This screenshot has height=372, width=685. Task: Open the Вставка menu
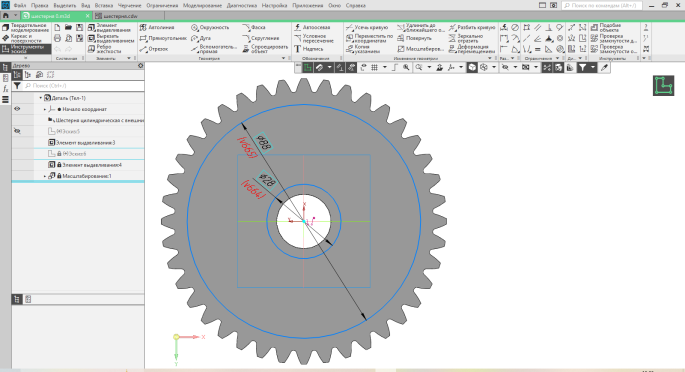(x=104, y=6)
